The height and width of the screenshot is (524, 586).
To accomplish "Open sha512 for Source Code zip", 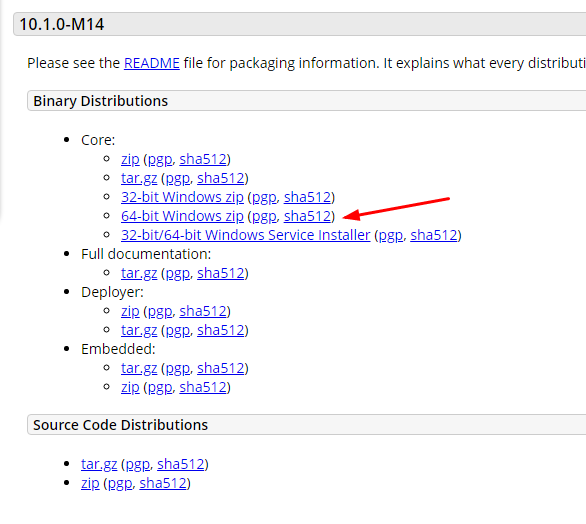I will pyautogui.click(x=163, y=484).
